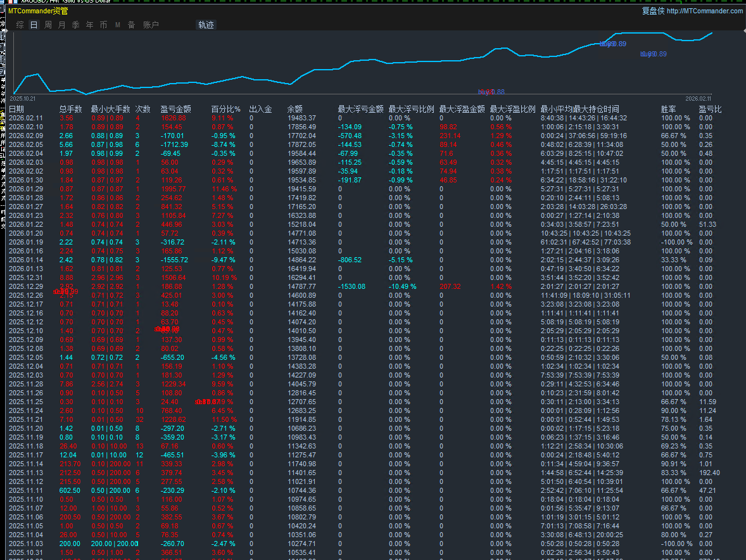Click the 日期 column header
The height and width of the screenshot is (560, 746).
coord(16,109)
